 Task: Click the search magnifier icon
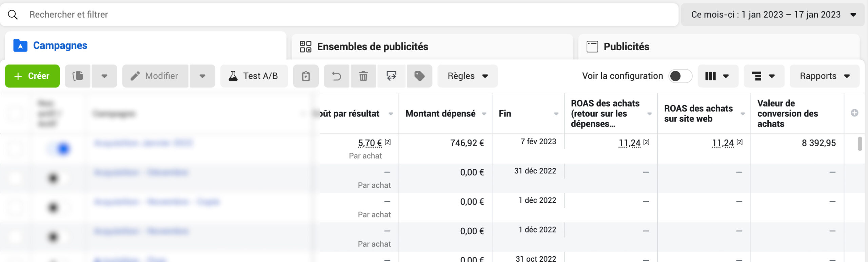click(13, 15)
